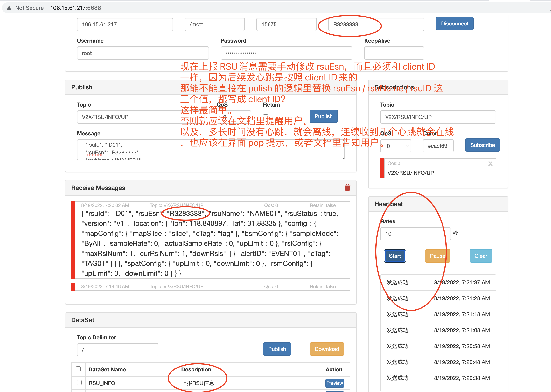
Task: Edit the subscription color #cacf69
Action: tap(438, 146)
